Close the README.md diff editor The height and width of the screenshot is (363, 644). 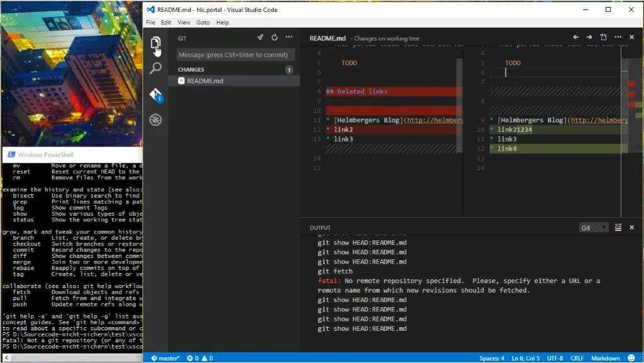point(631,37)
